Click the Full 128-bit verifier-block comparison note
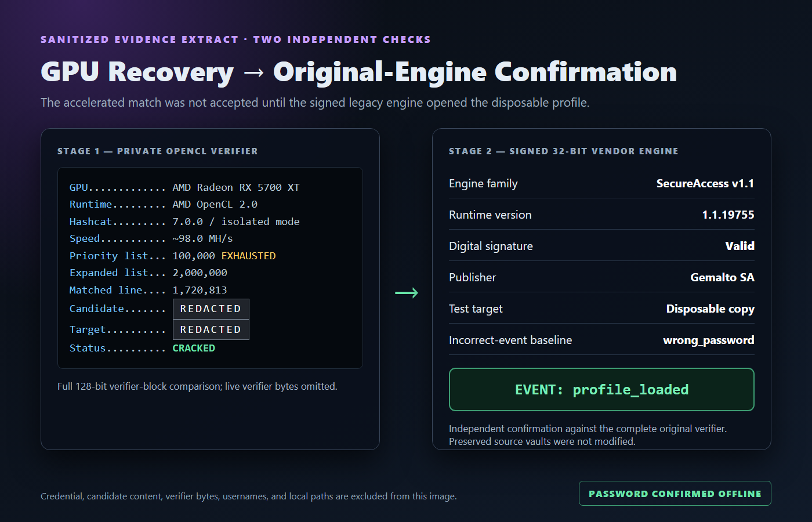The width and height of the screenshot is (812, 522). click(x=197, y=386)
